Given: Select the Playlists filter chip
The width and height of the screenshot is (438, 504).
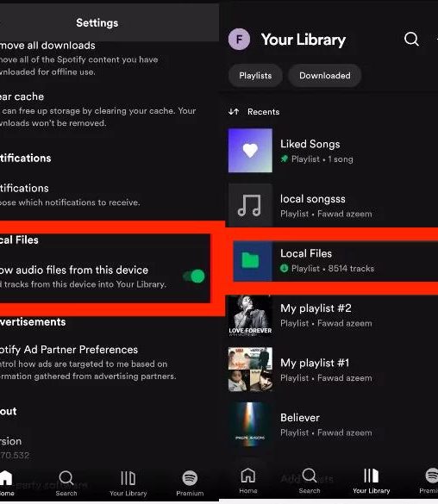Looking at the screenshot, I should click(255, 76).
